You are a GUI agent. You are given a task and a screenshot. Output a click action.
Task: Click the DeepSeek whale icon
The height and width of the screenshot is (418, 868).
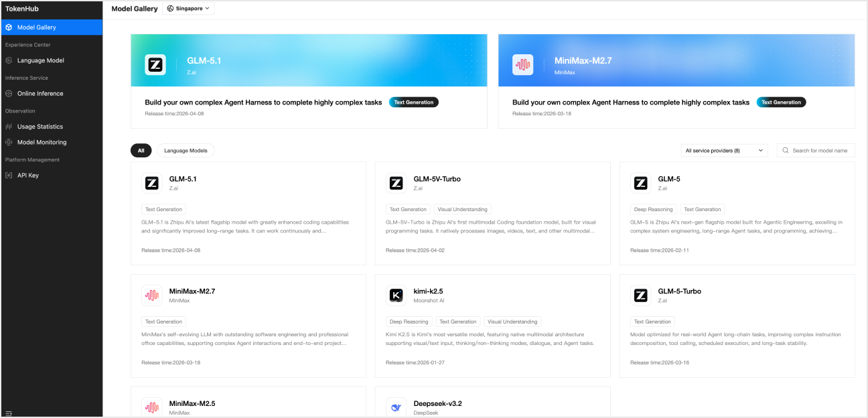396,407
